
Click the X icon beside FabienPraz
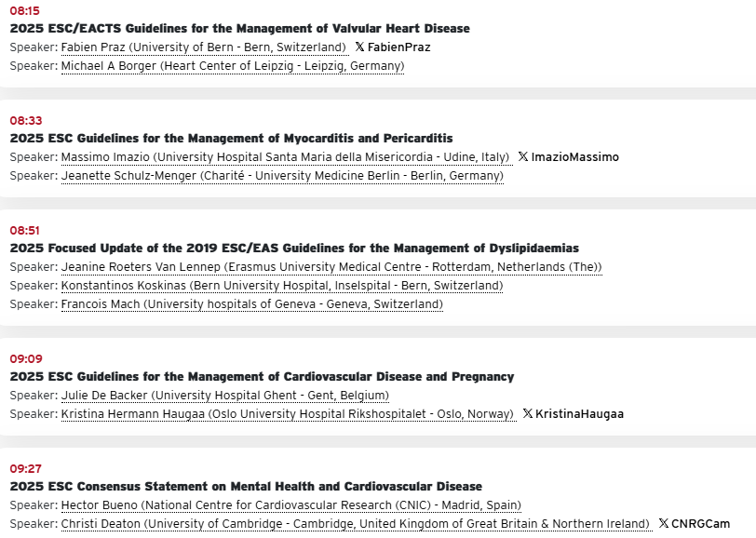[x=359, y=47]
